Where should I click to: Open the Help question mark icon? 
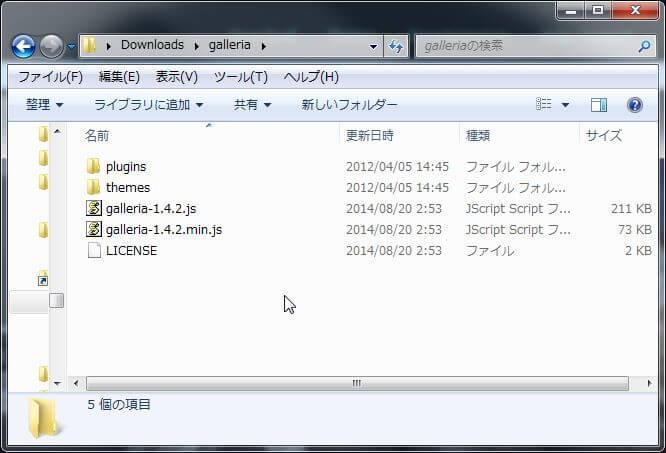click(634, 105)
